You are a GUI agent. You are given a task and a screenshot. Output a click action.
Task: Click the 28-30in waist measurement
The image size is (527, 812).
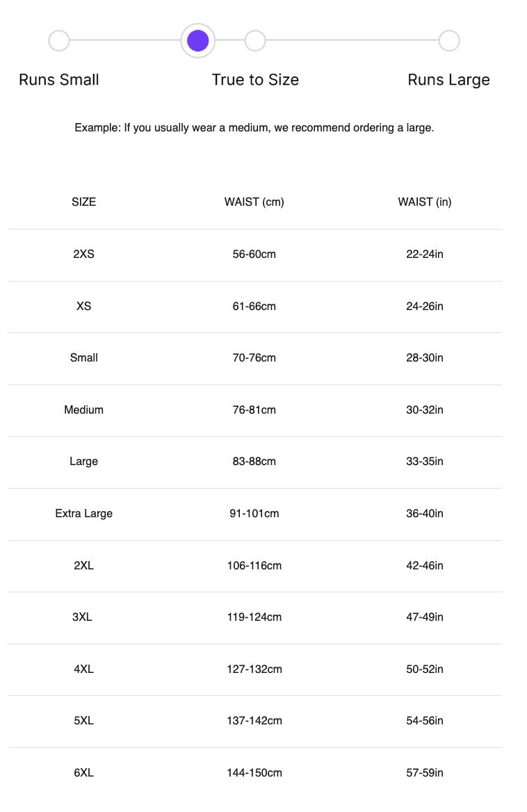coord(424,358)
